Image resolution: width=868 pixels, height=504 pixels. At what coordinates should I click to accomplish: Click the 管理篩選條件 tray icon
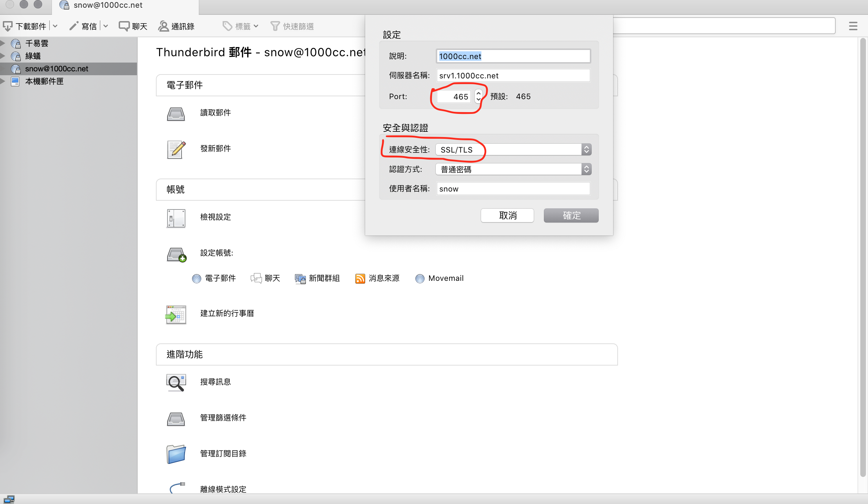click(x=176, y=419)
